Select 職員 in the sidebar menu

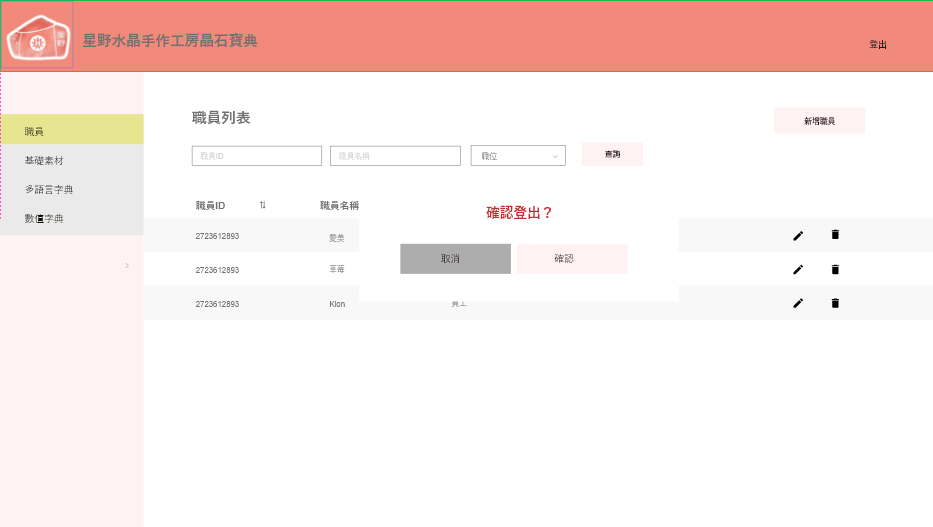[72, 131]
